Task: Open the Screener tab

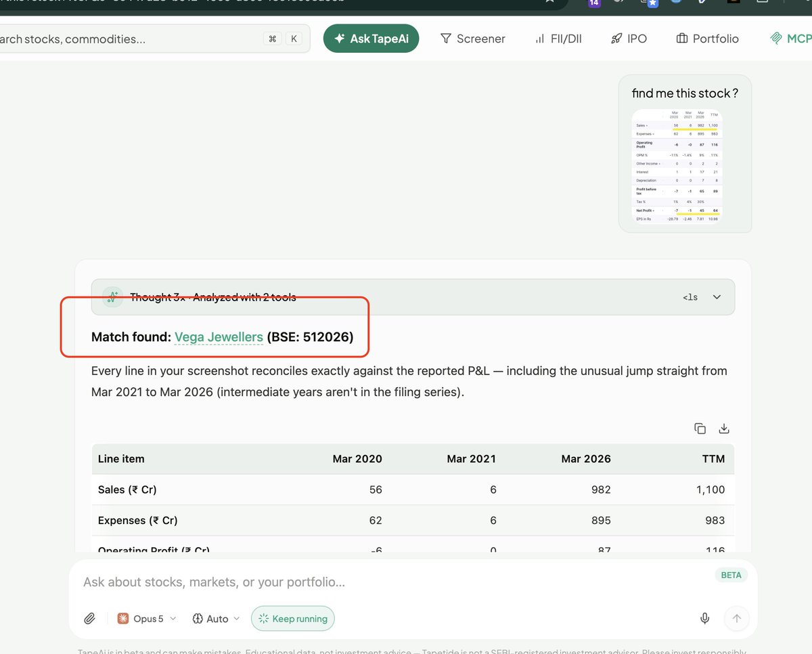Action: coord(472,39)
